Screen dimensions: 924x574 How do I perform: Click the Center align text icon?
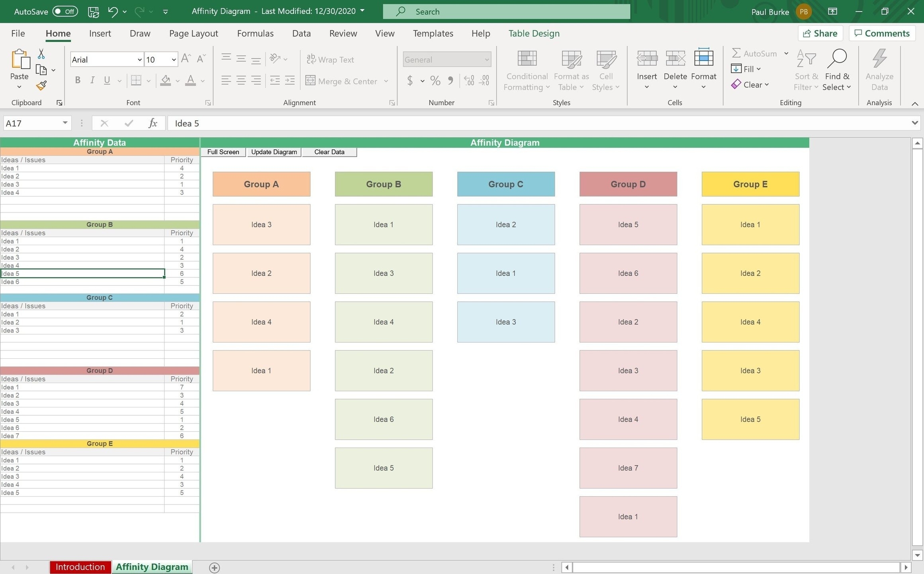coord(241,81)
